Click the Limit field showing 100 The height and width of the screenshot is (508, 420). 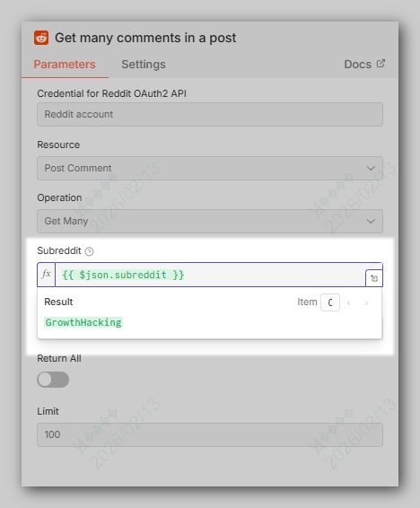(210, 434)
